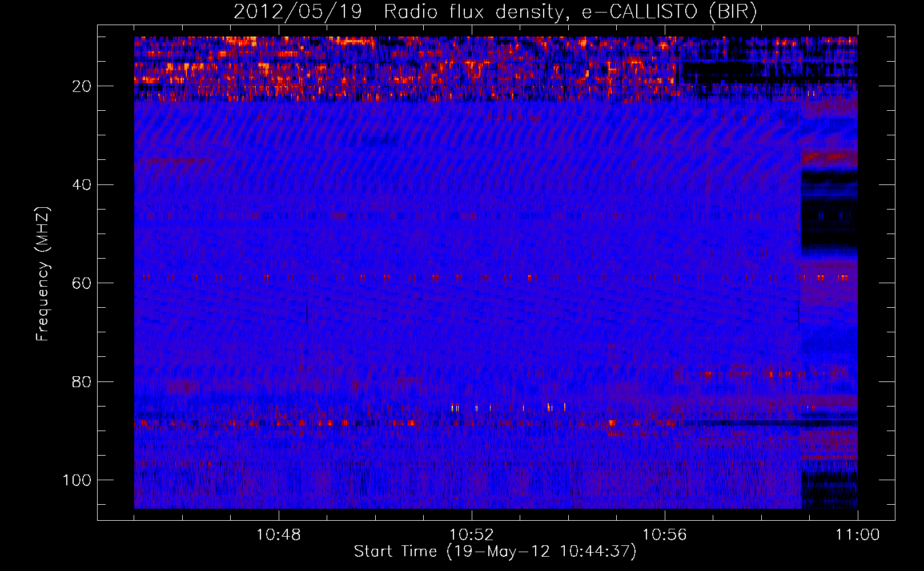Click the 10:48 time tick label

(x=279, y=535)
